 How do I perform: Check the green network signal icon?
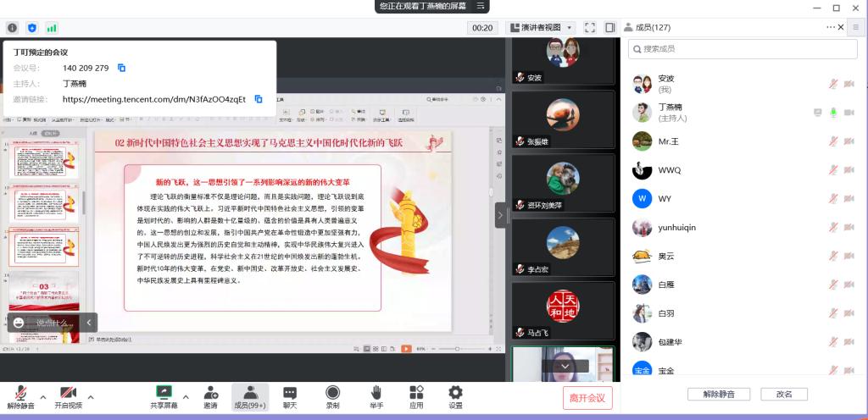pos(52,28)
